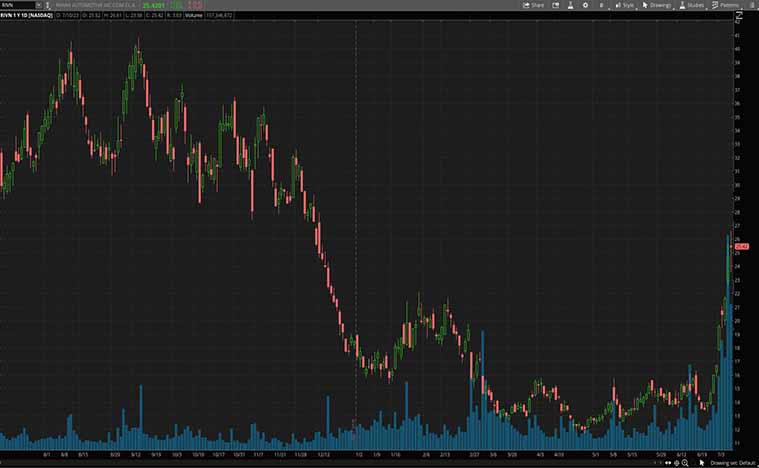Open the Studies menu
Viewport: 759px width, 468px height.
[x=692, y=5]
